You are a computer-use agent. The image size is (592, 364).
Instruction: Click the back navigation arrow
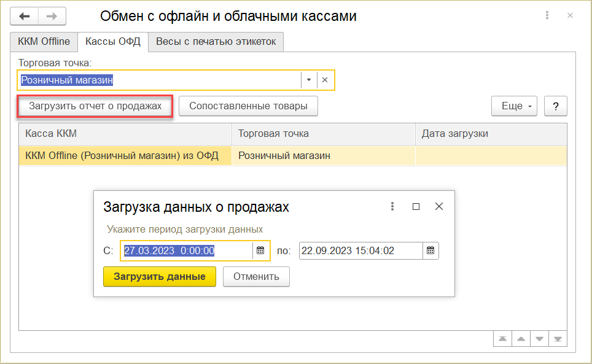[25, 16]
